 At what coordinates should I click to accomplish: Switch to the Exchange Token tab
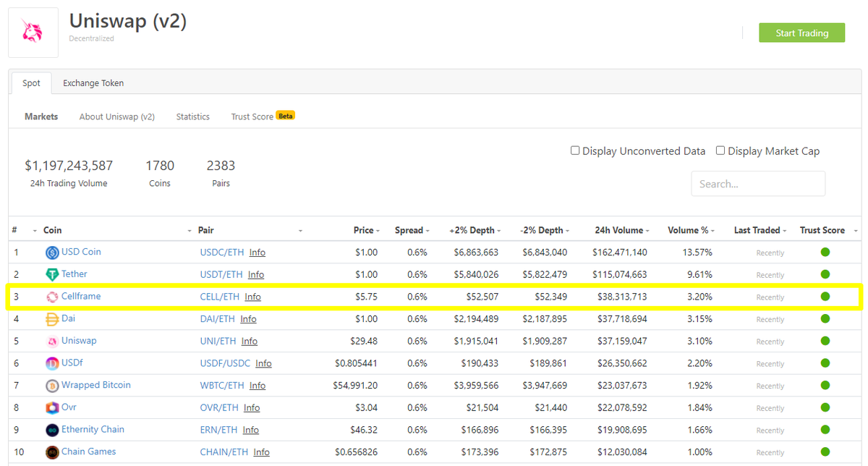[x=93, y=83]
